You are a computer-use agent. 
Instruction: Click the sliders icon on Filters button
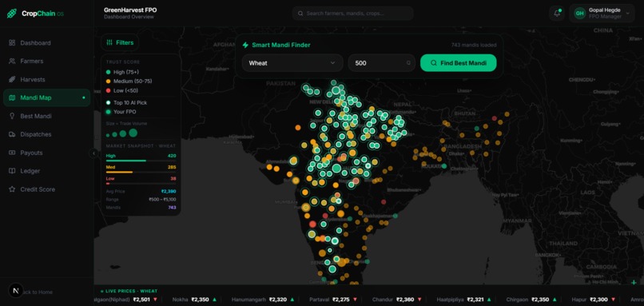pos(109,42)
